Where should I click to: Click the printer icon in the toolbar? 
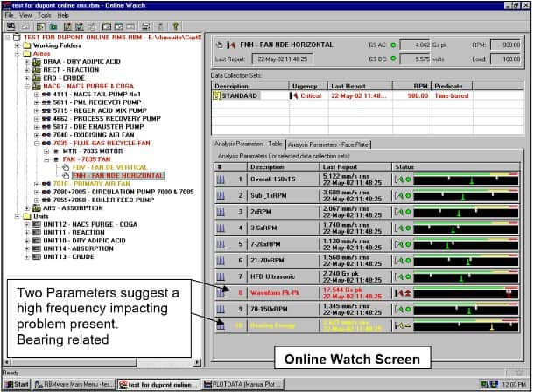[146, 26]
